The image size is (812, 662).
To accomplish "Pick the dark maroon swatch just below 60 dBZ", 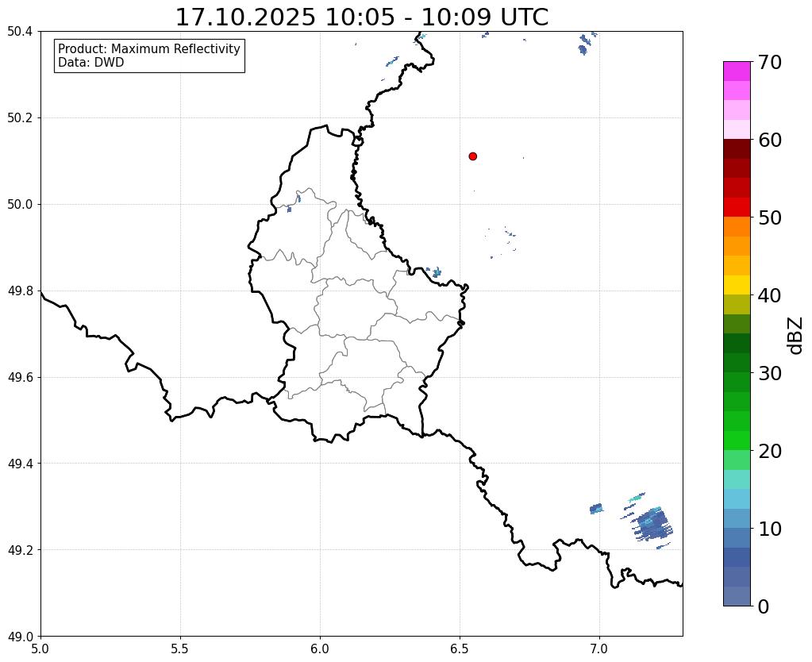I will pos(737,149).
